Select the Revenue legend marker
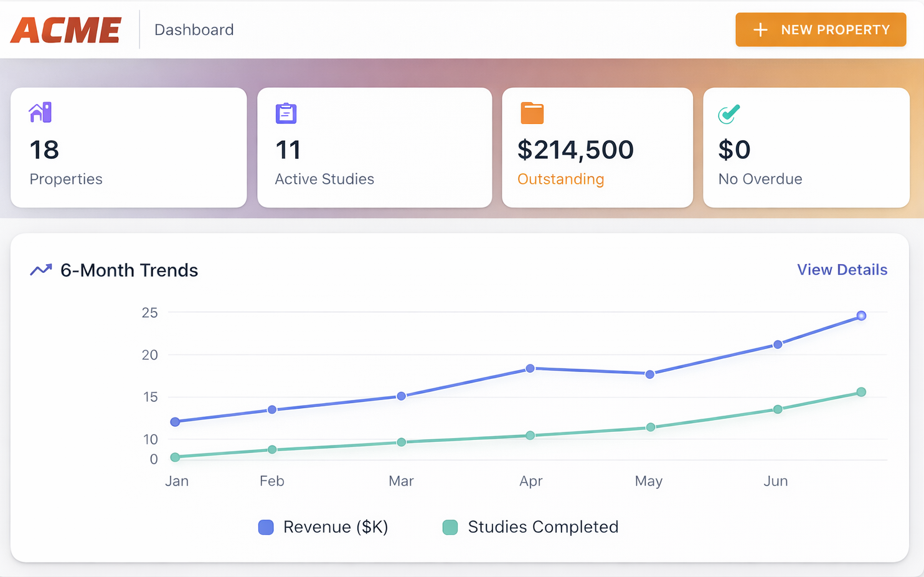Image resolution: width=924 pixels, height=577 pixels. click(x=266, y=527)
